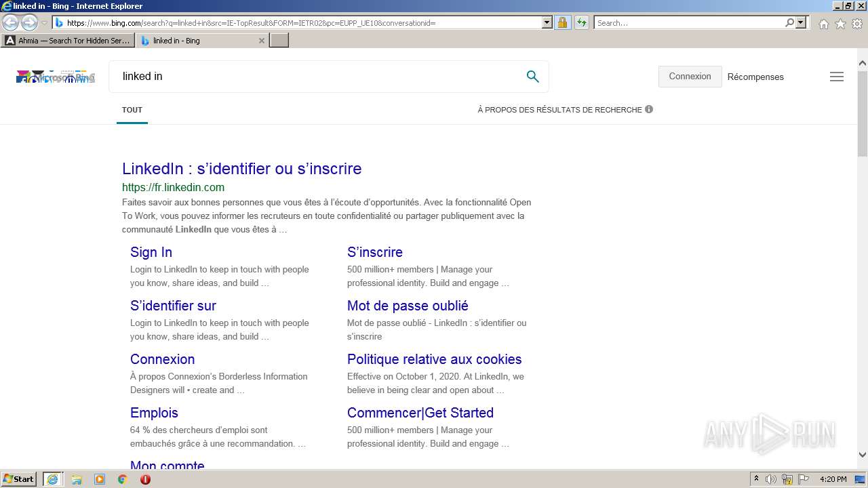This screenshot has height=488, width=868.
Task: Click the 4:20 PM system clock
Action: [833, 479]
